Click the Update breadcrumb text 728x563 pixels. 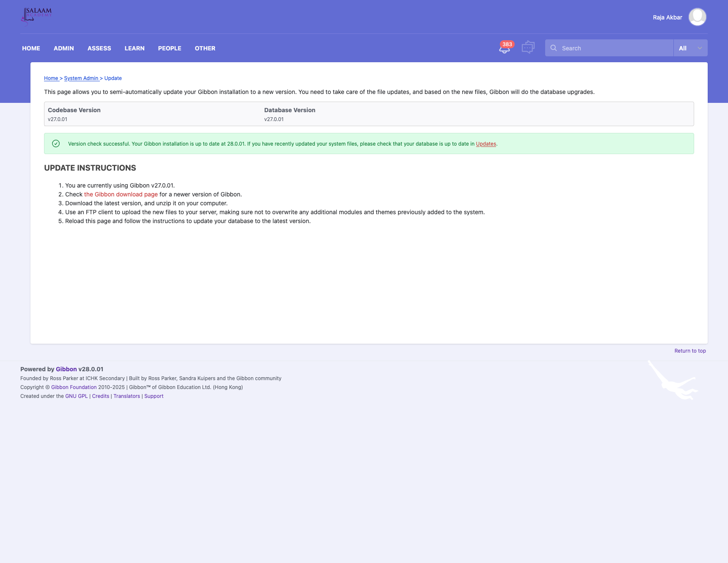pos(113,78)
